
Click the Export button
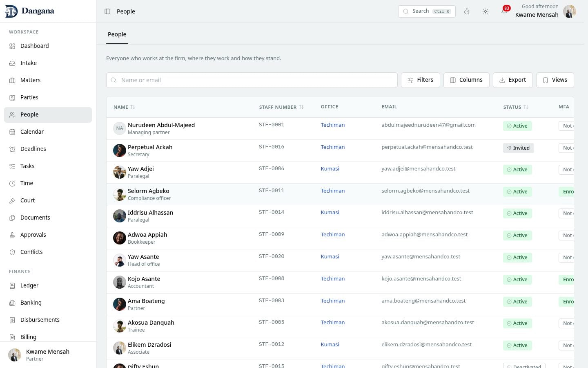[512, 80]
